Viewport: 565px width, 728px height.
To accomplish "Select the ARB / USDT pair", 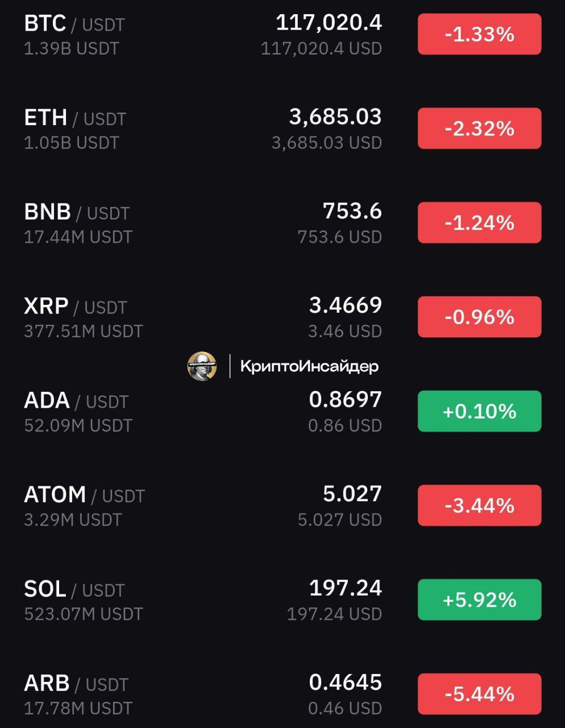I will 76,684.
